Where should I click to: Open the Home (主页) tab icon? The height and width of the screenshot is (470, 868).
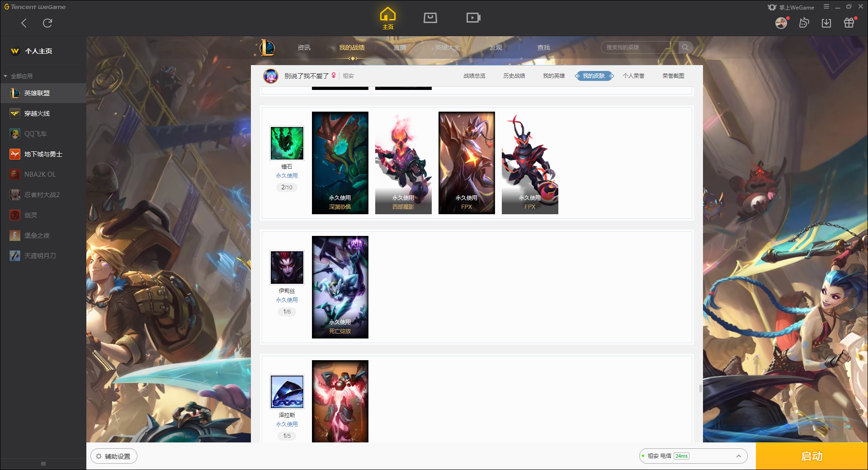click(x=388, y=19)
